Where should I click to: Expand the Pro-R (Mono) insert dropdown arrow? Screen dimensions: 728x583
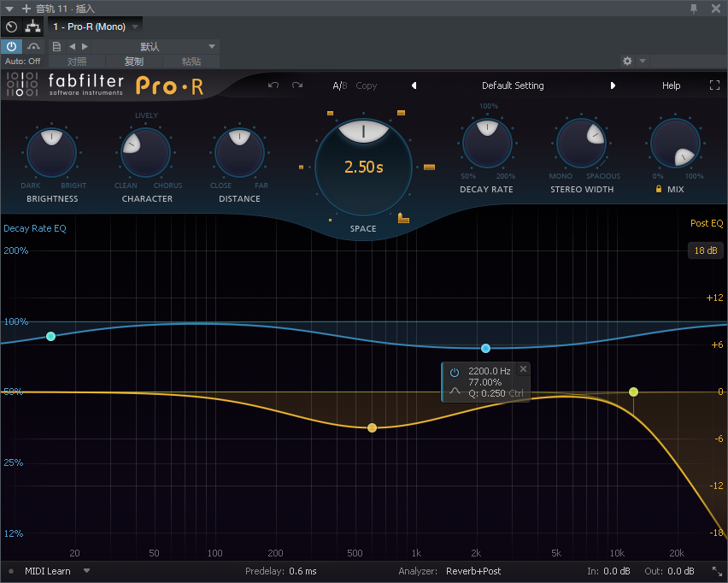[135, 27]
